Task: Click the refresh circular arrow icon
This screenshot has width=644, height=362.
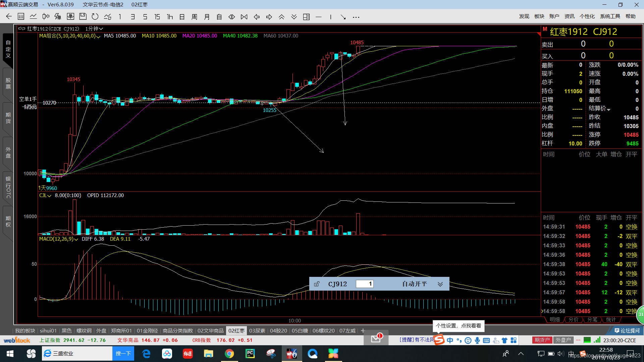Action: [95, 16]
